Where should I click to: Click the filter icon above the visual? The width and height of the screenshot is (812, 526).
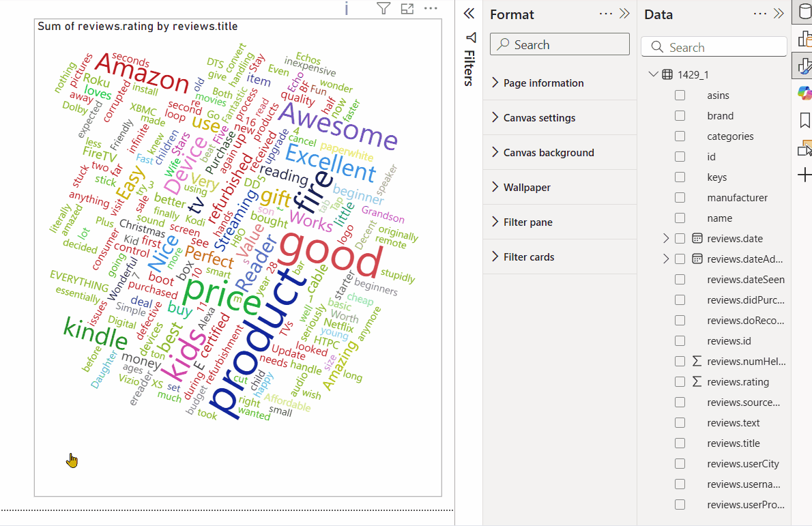[383, 9]
